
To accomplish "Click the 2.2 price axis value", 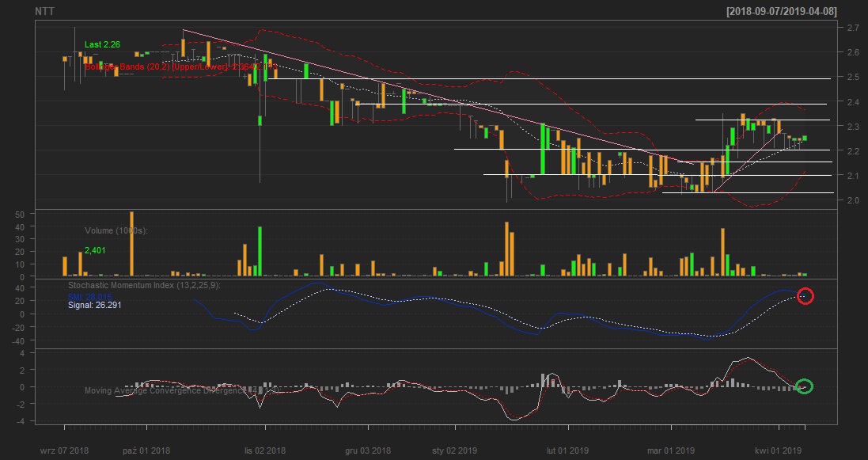I will click(852, 150).
